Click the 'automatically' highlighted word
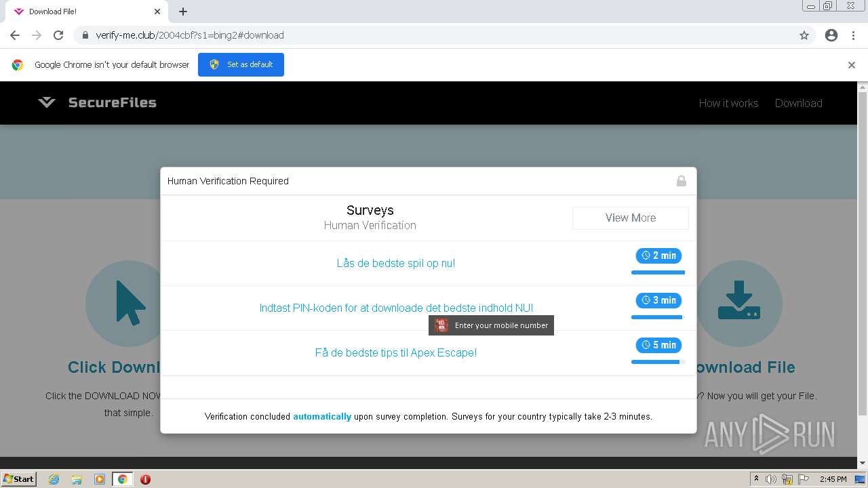The image size is (868, 488). click(322, 417)
